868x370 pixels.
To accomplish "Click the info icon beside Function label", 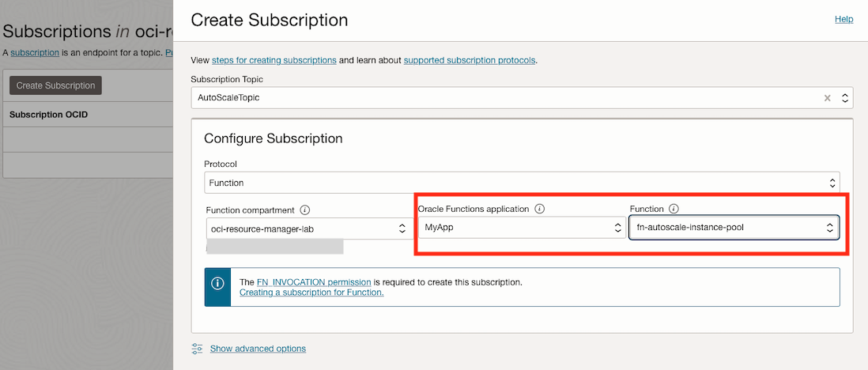I will tap(674, 209).
